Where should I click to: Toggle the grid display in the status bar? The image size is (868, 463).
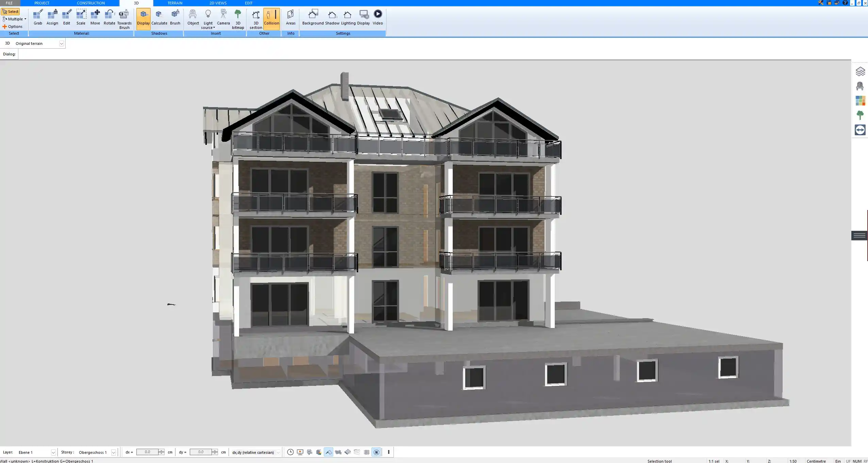pos(366,452)
